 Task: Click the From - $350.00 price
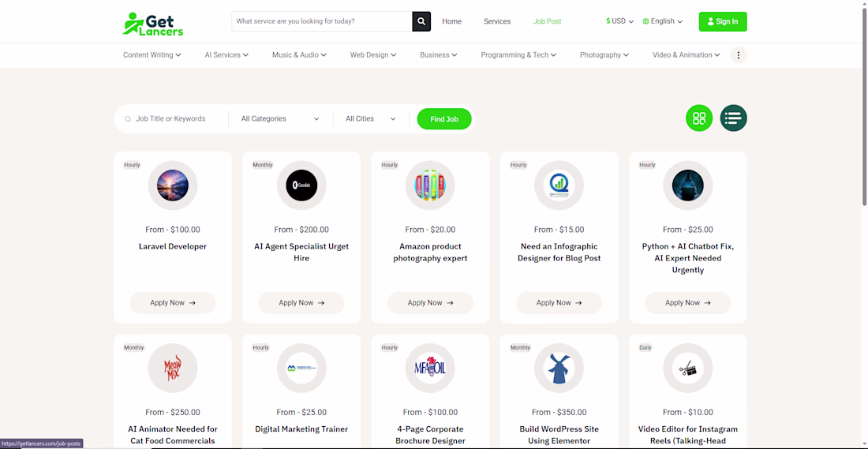tap(559, 412)
